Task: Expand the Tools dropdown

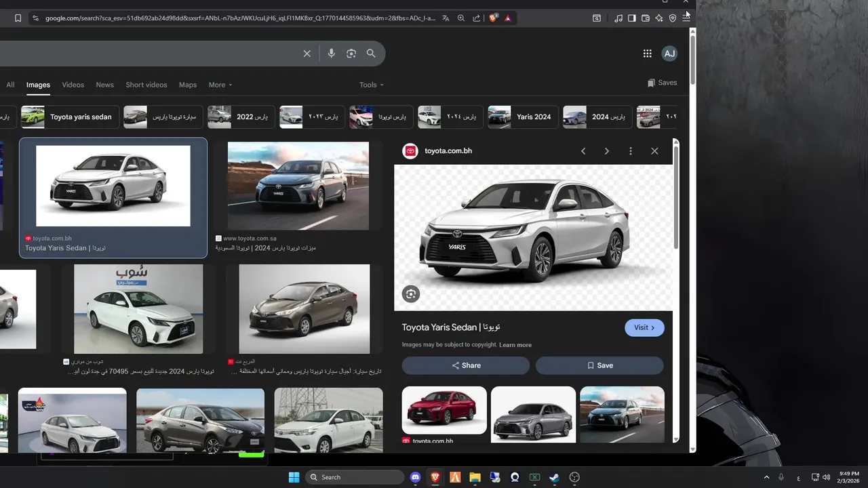Action: 372,85
